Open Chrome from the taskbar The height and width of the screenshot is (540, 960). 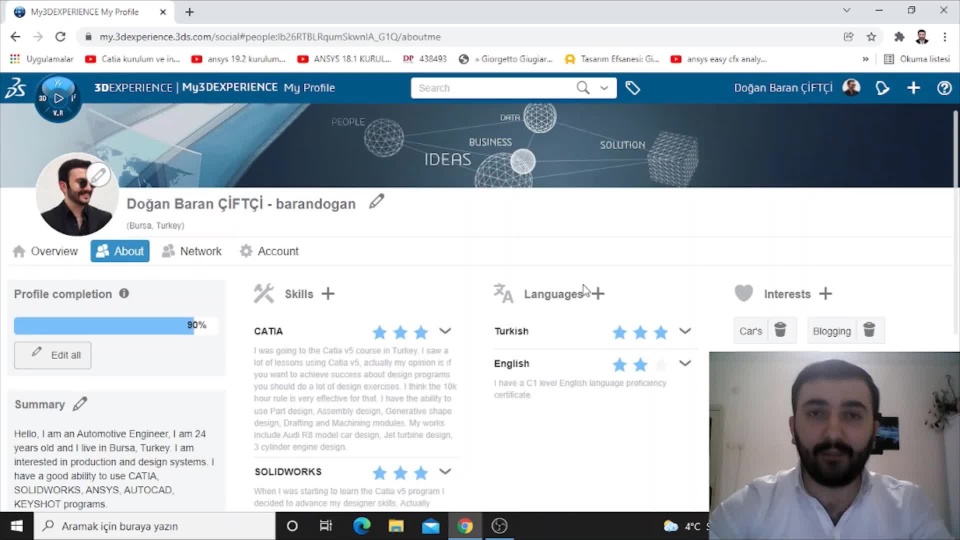click(x=465, y=526)
